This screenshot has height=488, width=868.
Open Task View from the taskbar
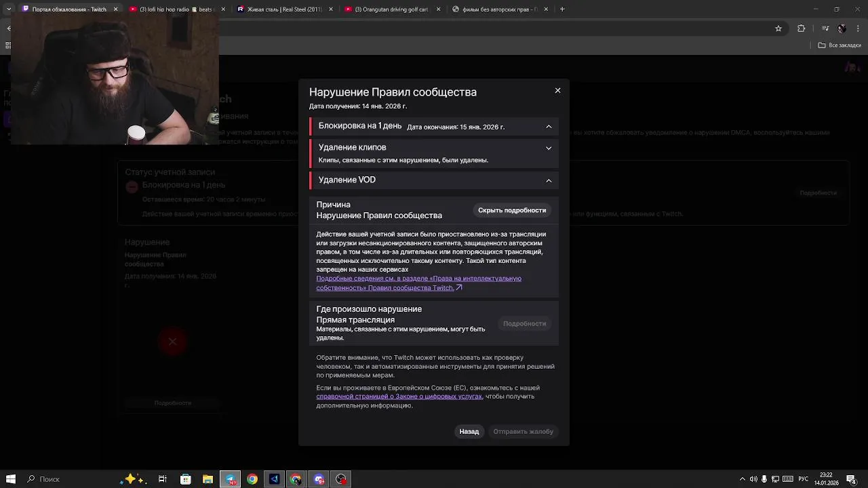(x=163, y=479)
